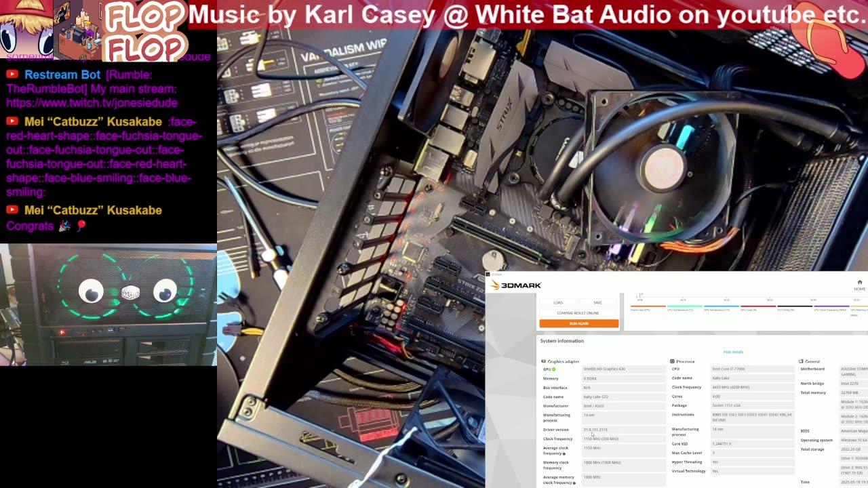Select the Hyper Threading Yes value
868x488 pixels.
(715, 462)
